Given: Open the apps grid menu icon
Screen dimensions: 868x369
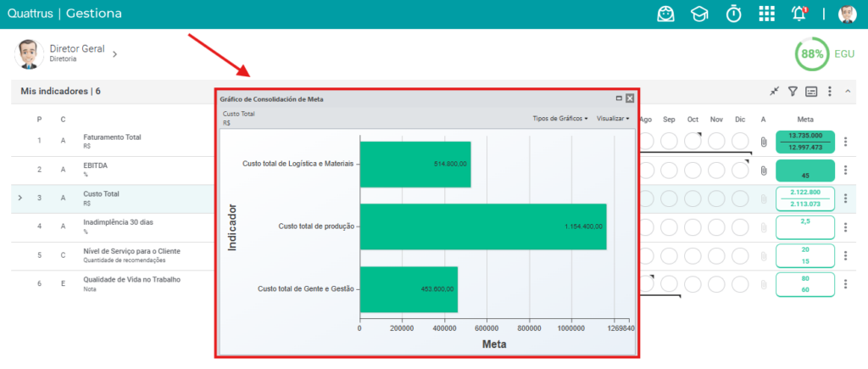Looking at the screenshot, I should tap(766, 14).
